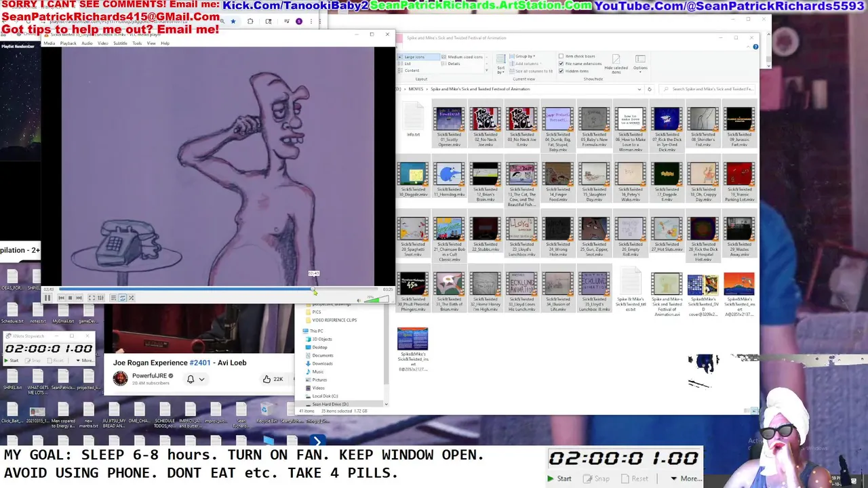Open VLC Video menu
The height and width of the screenshot is (488, 868).
[103, 43]
